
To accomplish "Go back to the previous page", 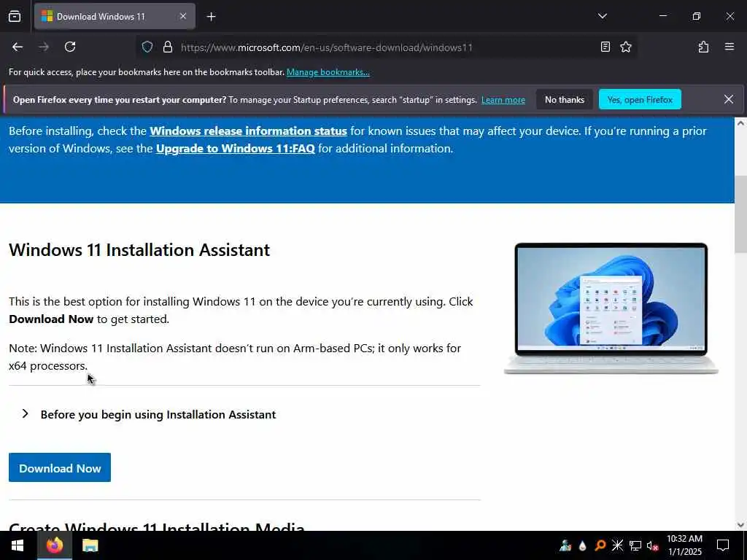I will coord(18,47).
